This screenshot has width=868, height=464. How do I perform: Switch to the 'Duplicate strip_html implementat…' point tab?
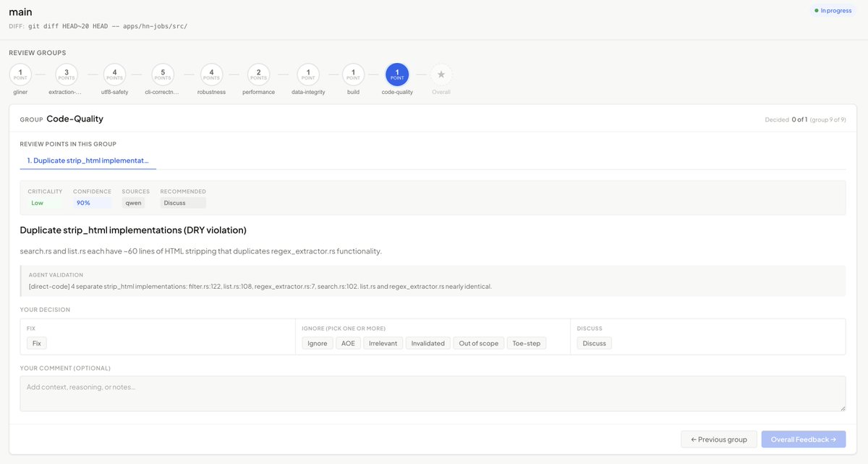coord(87,160)
